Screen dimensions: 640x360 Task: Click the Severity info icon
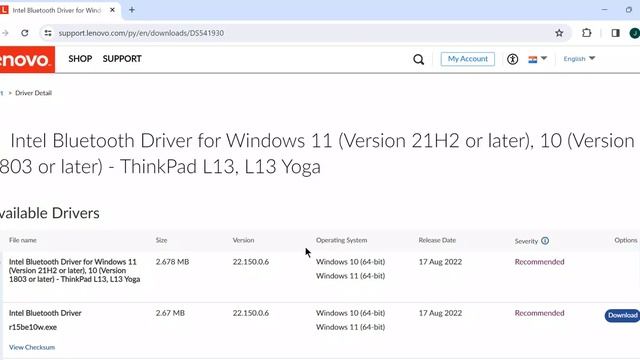coord(545,241)
